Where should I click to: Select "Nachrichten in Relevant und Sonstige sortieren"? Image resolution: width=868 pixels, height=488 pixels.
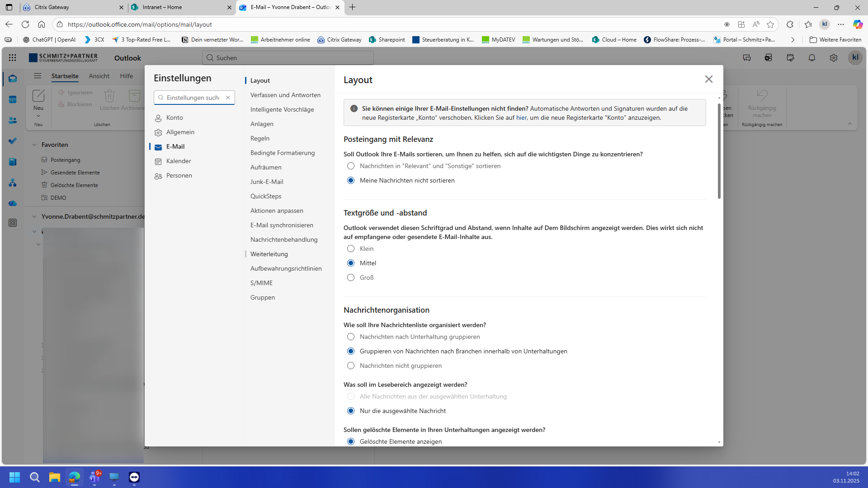click(351, 166)
